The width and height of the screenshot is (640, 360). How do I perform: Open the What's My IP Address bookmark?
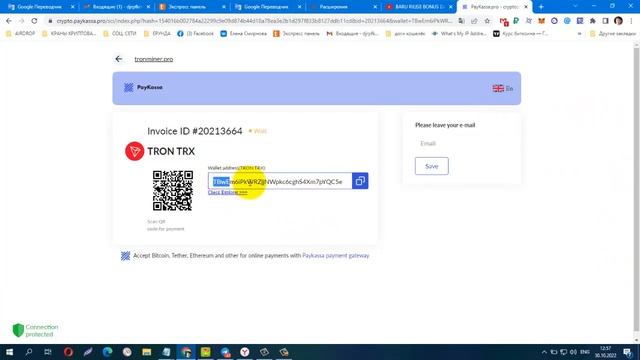(459, 33)
